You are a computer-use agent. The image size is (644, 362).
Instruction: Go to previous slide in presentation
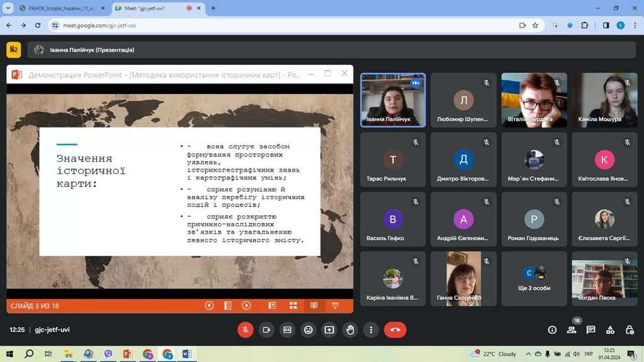tap(209, 305)
